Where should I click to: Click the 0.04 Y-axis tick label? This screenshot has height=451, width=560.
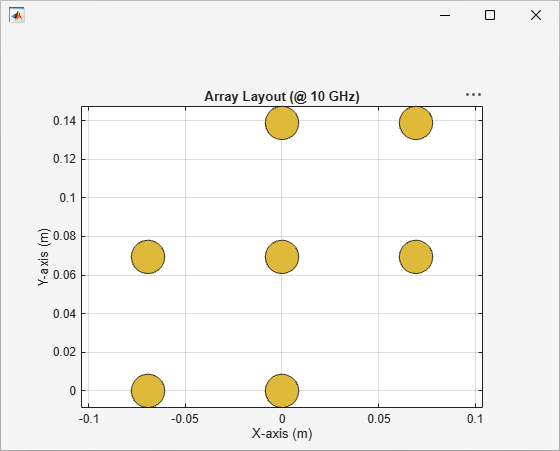(64, 314)
